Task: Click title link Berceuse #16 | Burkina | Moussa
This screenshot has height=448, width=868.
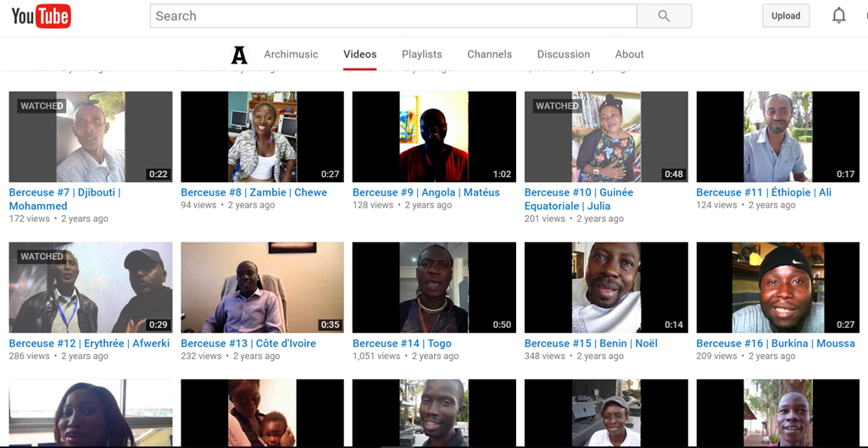Action: click(x=776, y=344)
